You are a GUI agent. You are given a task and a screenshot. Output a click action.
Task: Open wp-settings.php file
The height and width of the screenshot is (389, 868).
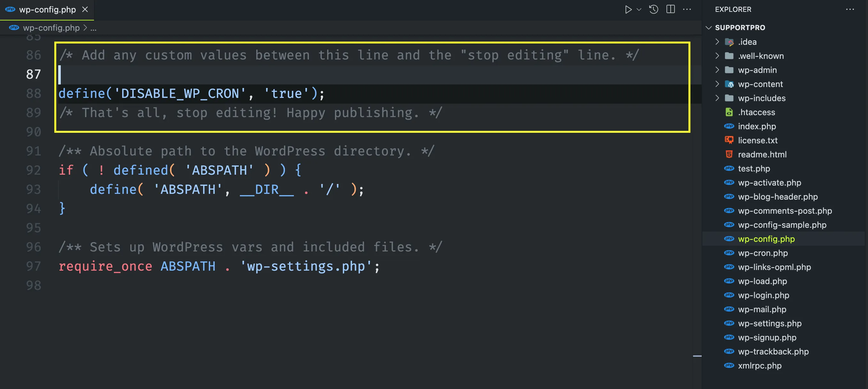tap(769, 323)
